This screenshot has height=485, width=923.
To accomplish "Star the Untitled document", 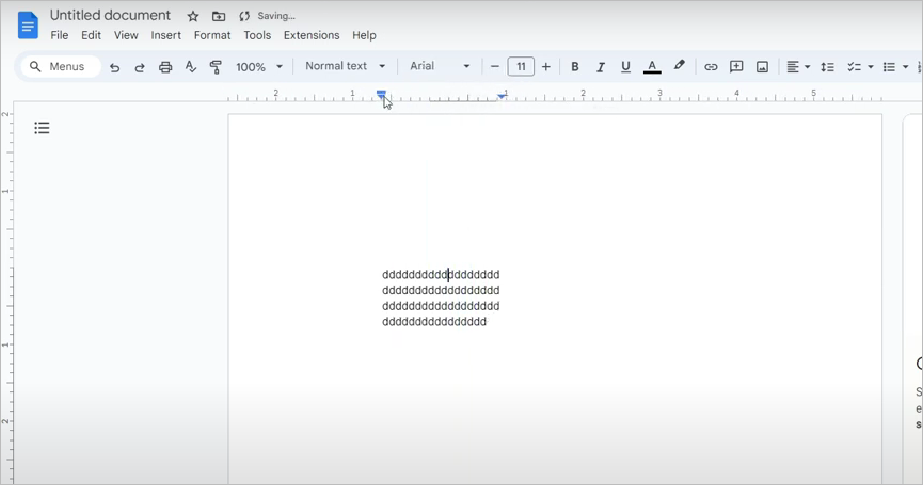I will tap(193, 16).
